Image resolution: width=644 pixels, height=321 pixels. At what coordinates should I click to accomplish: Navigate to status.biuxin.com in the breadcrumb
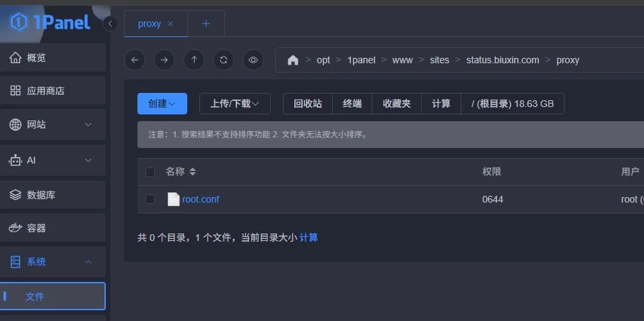point(503,60)
